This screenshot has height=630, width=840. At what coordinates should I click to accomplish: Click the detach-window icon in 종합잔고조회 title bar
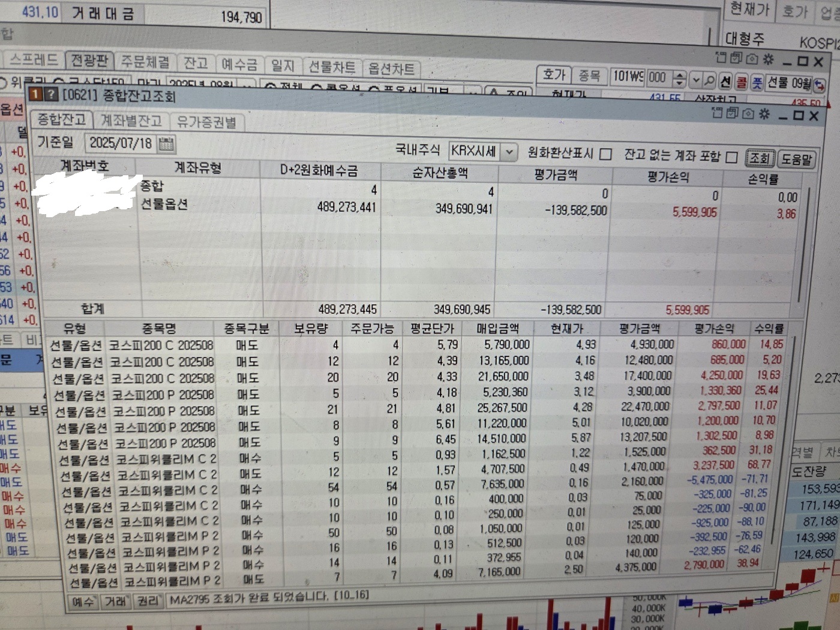click(x=717, y=112)
